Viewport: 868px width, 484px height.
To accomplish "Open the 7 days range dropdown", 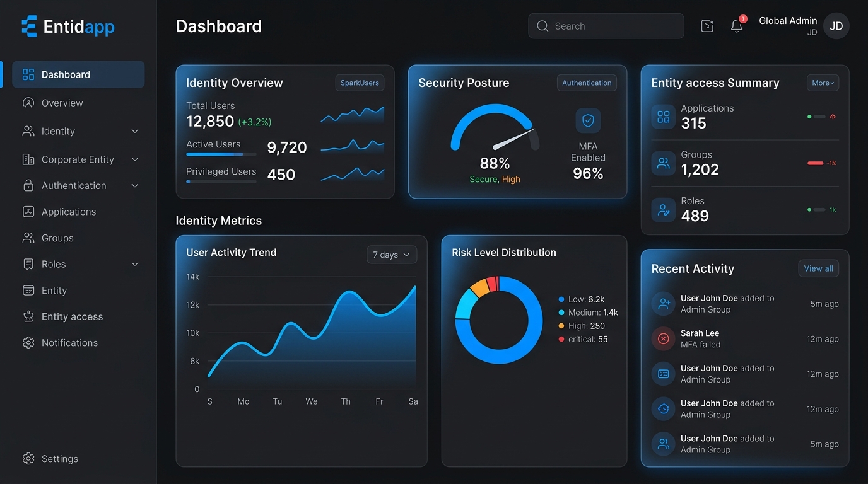I will [392, 255].
